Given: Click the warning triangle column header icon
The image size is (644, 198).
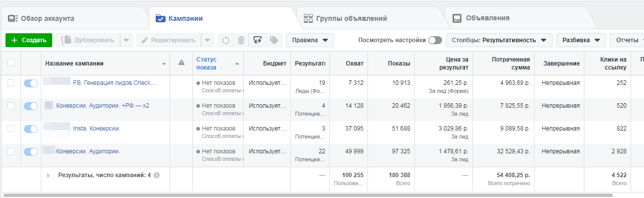Looking at the screenshot, I should (182, 63).
